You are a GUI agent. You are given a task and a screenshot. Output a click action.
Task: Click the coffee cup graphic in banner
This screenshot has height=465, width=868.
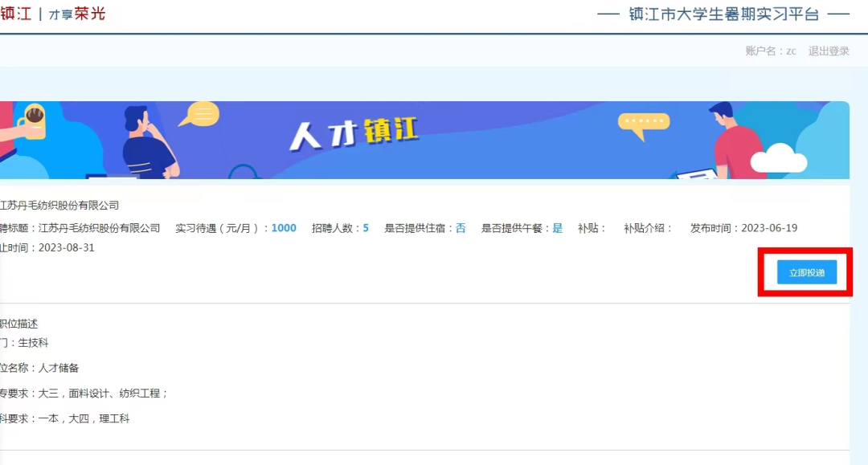pos(33,121)
